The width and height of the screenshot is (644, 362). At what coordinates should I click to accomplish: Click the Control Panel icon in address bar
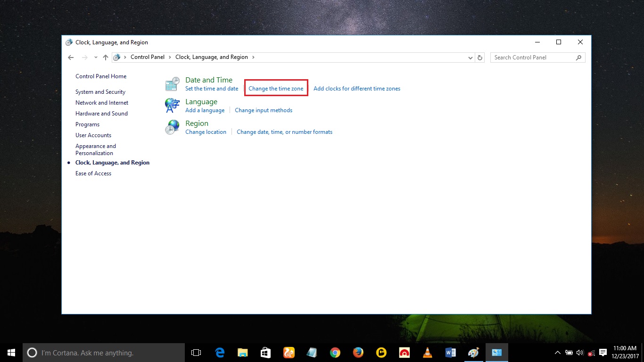(117, 58)
